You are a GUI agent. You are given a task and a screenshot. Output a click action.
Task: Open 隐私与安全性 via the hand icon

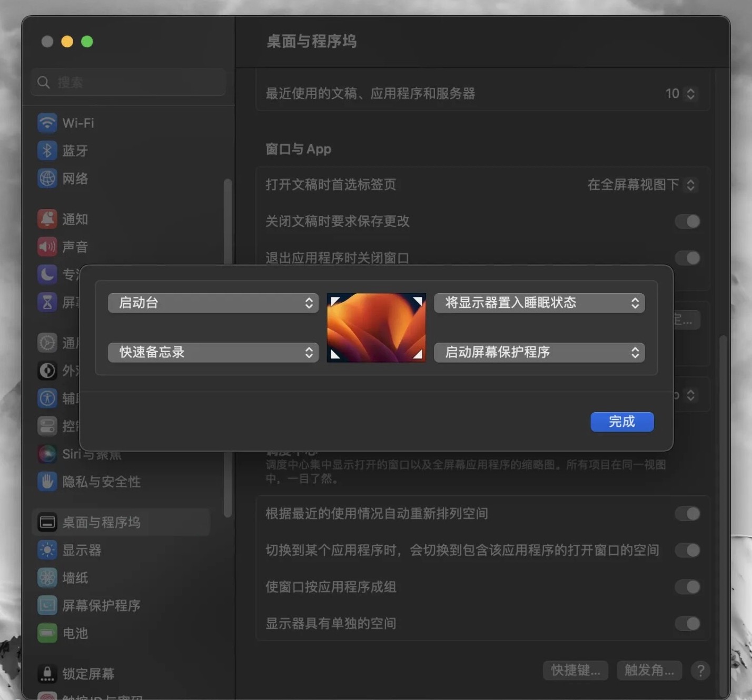tap(47, 482)
